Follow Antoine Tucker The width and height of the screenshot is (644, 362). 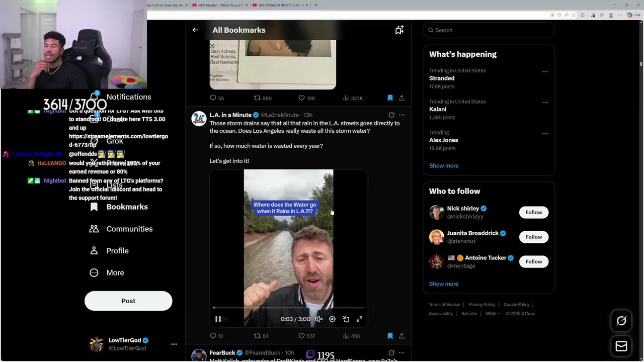coord(534,261)
